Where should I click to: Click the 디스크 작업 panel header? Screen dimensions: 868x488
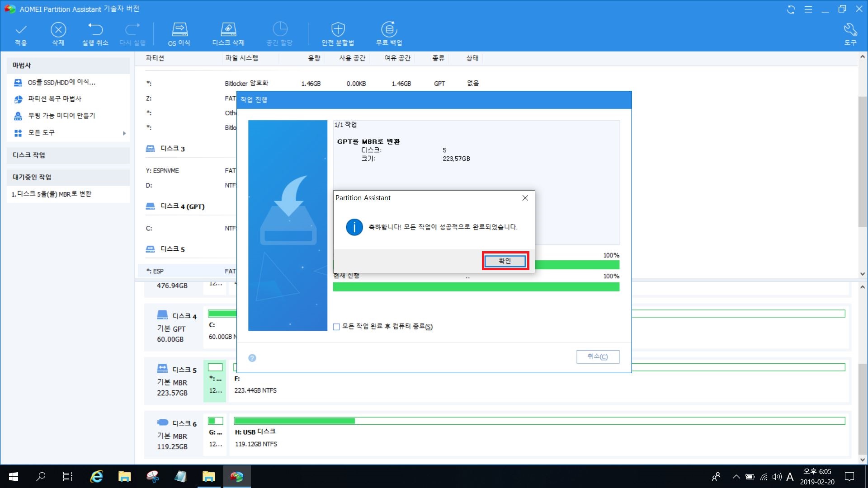coord(68,155)
